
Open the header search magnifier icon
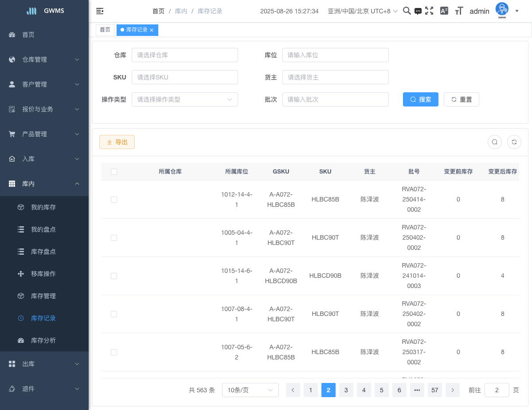[x=407, y=11]
